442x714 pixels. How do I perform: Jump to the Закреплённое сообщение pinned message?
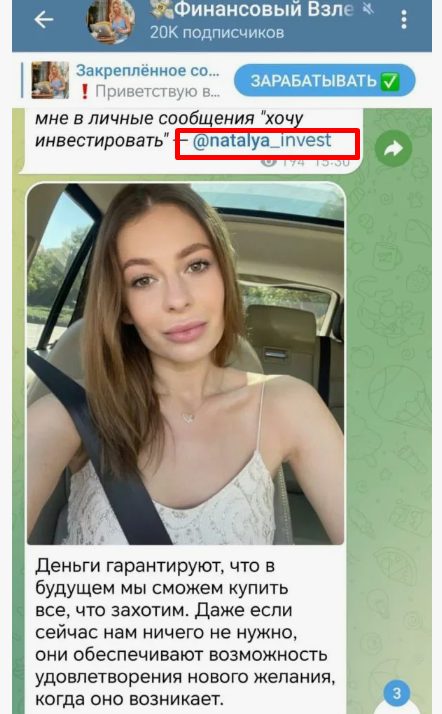(147, 71)
